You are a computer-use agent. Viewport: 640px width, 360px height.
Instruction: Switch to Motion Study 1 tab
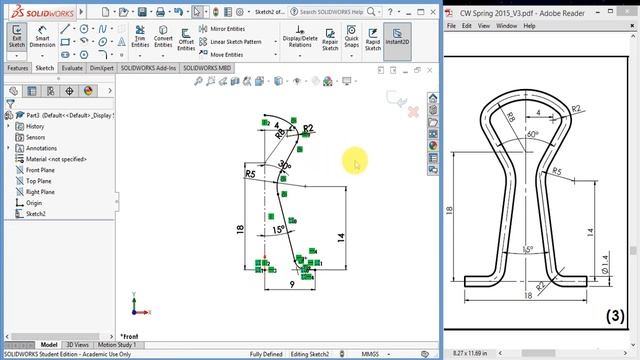pos(117,345)
